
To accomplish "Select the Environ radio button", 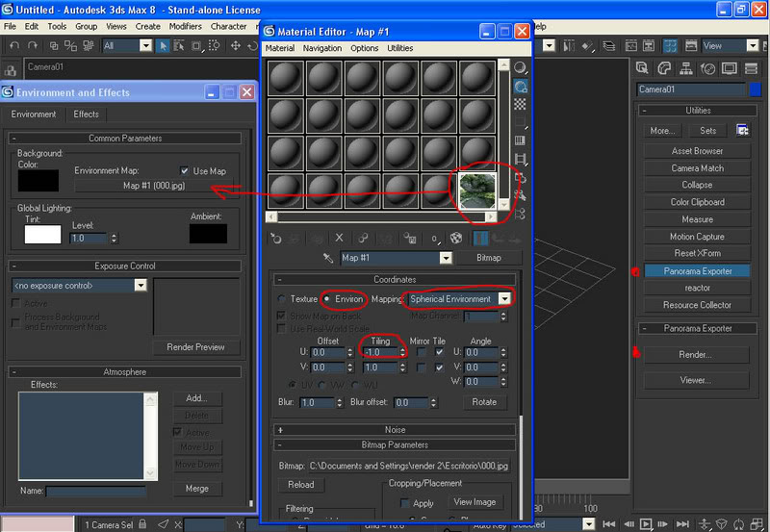I will [327, 299].
